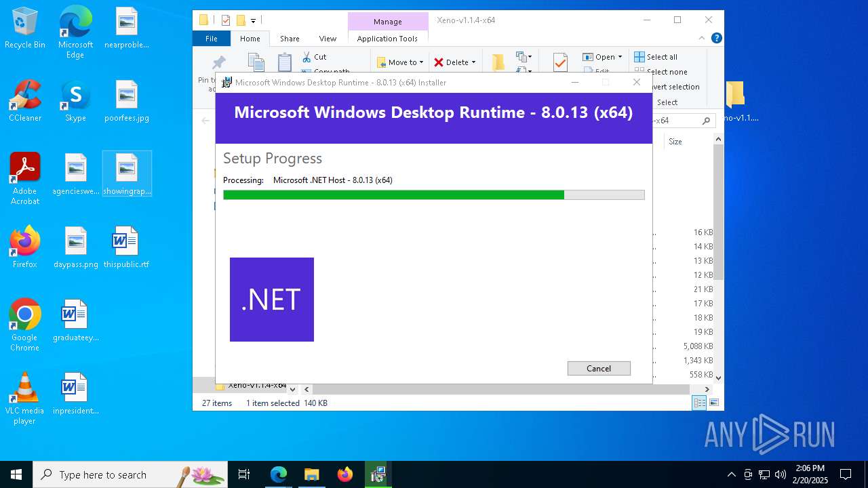The height and width of the screenshot is (488, 868).
Task: Select the Manage contextual tab
Action: click(x=388, y=22)
